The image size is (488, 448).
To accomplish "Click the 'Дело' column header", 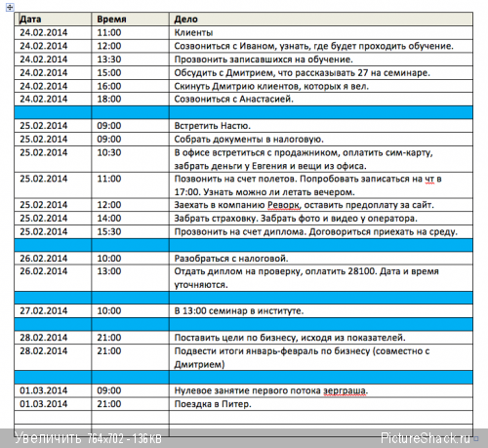I will click(321, 20).
